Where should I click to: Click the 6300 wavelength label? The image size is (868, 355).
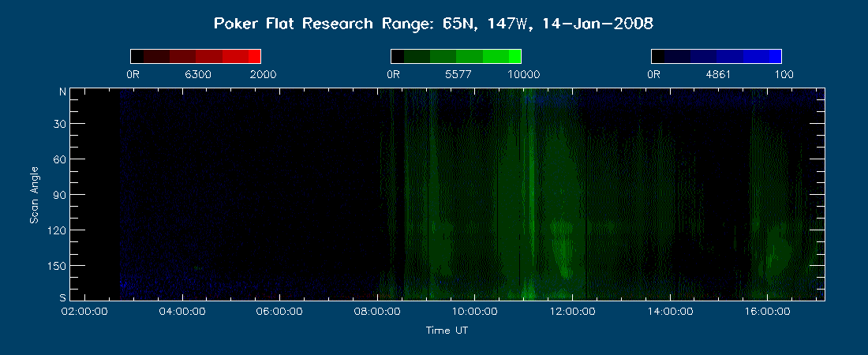pos(198,75)
